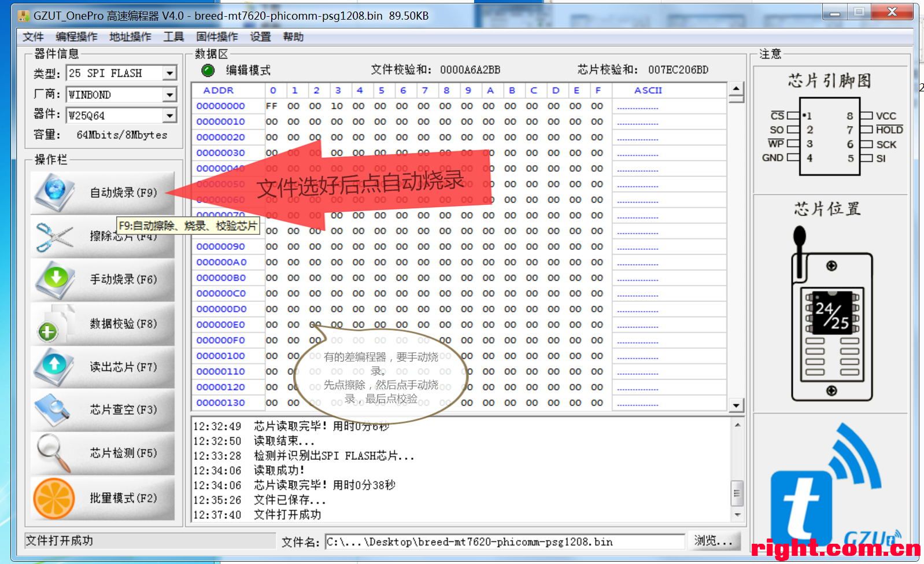
Task: Click the status bar text 文件打开成功
Action: (59, 541)
